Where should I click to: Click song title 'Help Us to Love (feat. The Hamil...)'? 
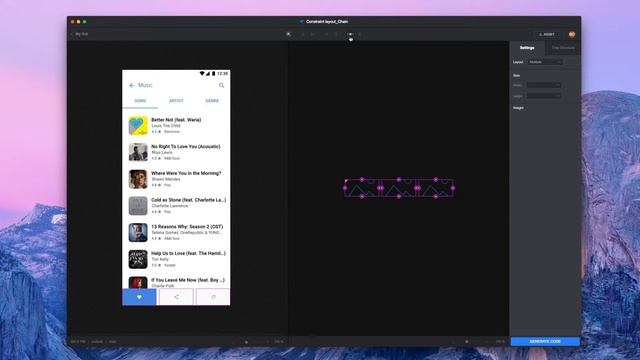(x=188, y=253)
